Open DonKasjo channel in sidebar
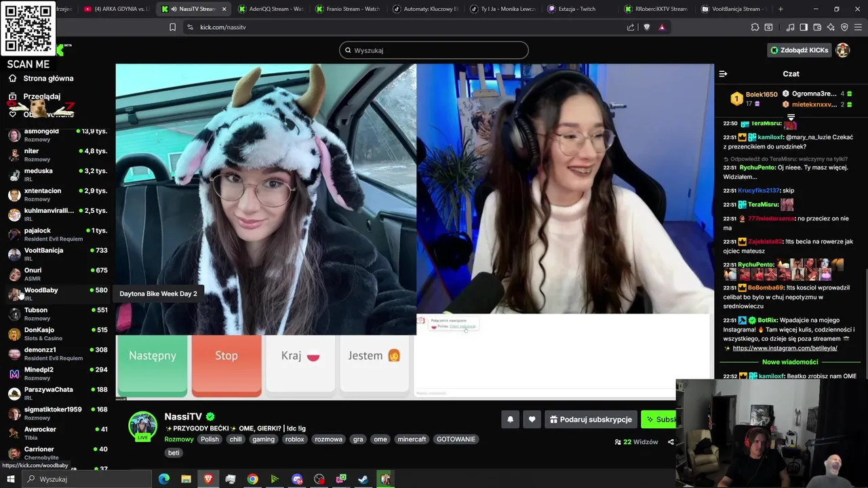This screenshot has width=868, height=488. (x=58, y=333)
